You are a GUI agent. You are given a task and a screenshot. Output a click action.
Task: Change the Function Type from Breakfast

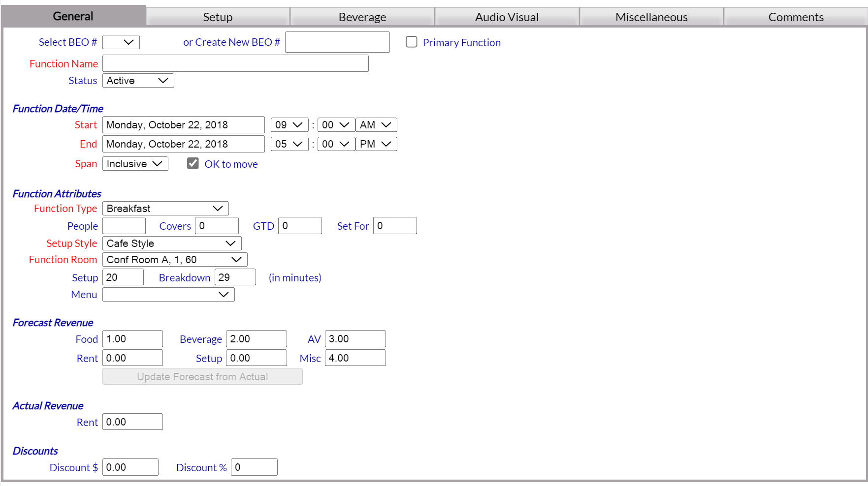tap(165, 208)
